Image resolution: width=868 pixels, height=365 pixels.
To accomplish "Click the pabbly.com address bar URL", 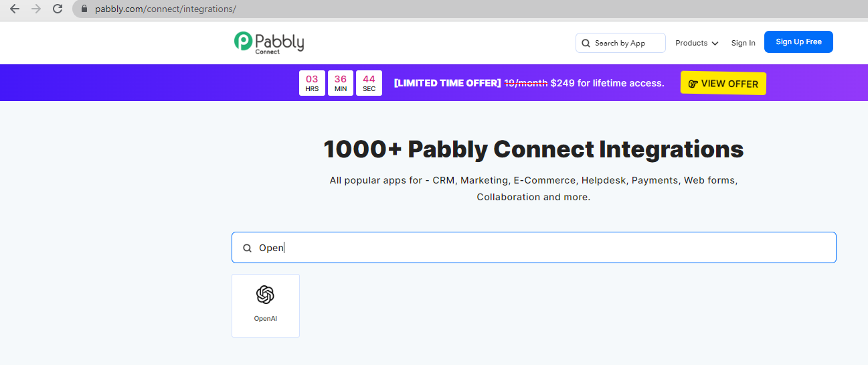I will tap(165, 9).
